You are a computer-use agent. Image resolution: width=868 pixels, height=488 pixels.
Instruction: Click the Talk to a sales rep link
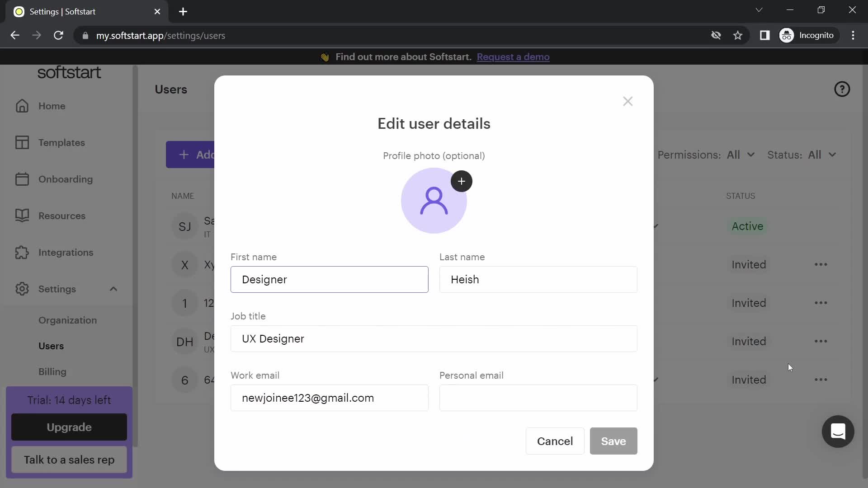coord(69,460)
